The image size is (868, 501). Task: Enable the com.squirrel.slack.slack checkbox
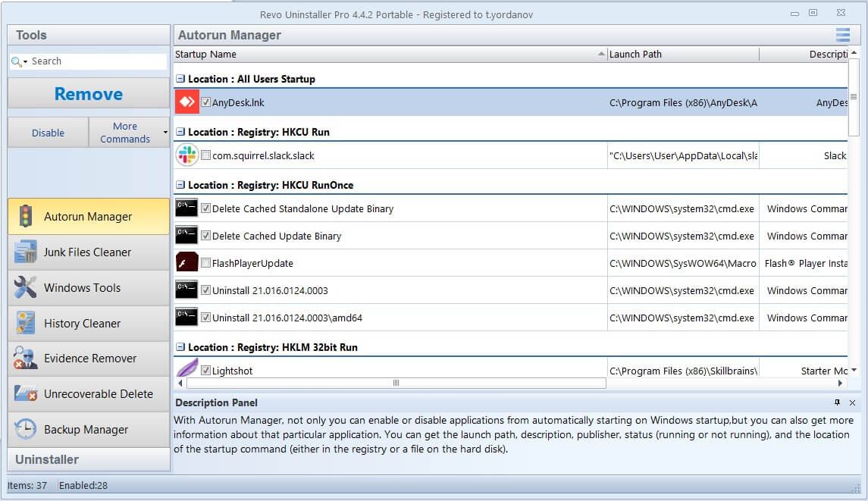206,155
